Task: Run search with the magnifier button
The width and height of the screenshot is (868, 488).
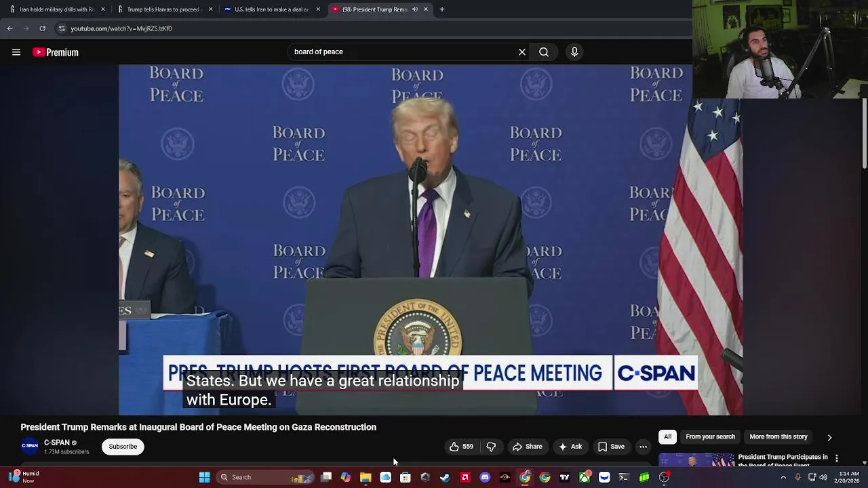Action: point(544,52)
